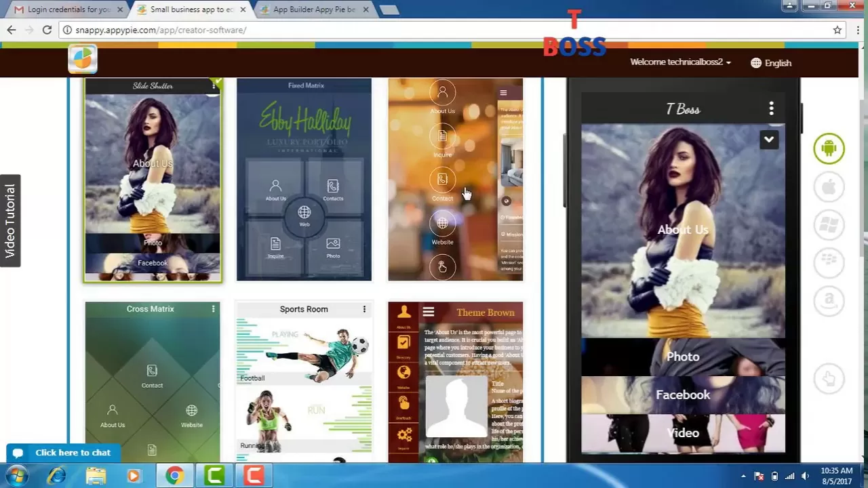Viewport: 868px width, 488px height.
Task: Expand the chevron in phone preview
Action: [x=768, y=140]
